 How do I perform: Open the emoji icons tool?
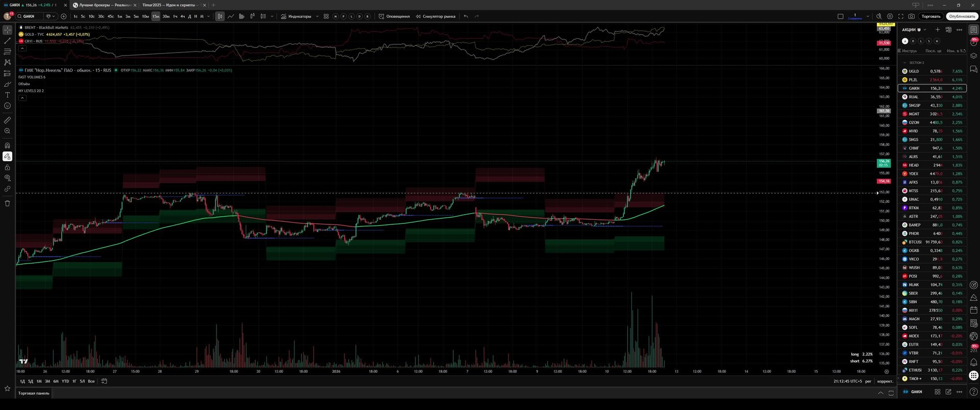coord(7,106)
